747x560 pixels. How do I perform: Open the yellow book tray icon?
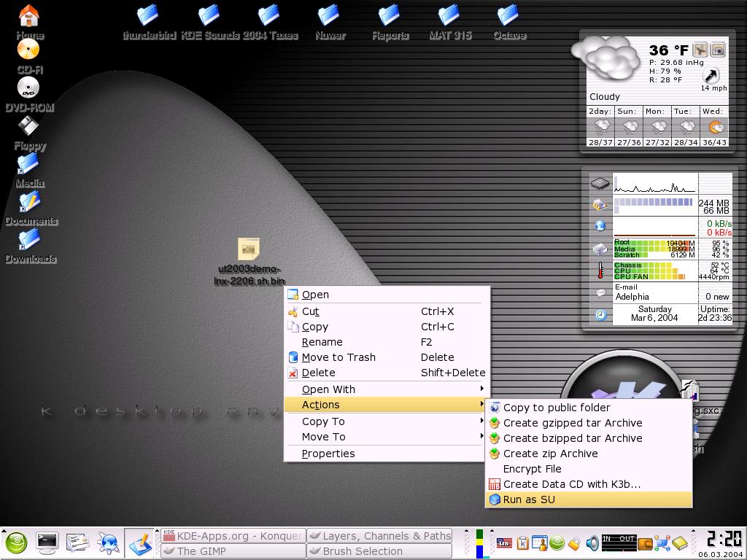(x=680, y=542)
